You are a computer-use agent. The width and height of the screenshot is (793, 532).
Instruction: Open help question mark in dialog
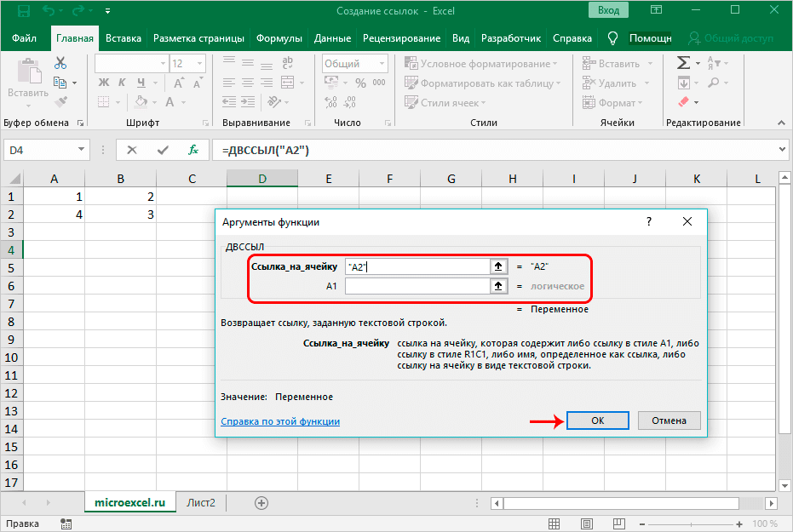click(x=649, y=221)
